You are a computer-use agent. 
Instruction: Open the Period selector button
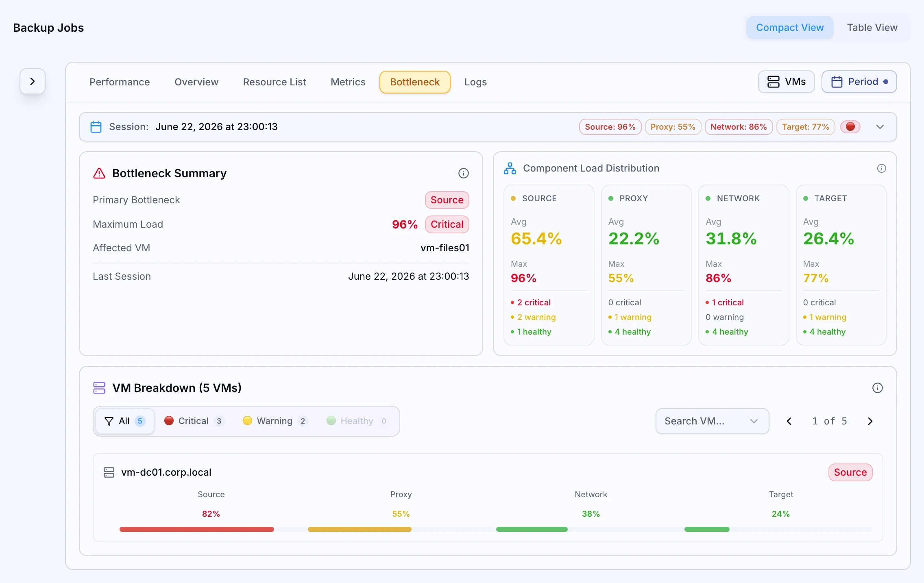pyautogui.click(x=859, y=82)
